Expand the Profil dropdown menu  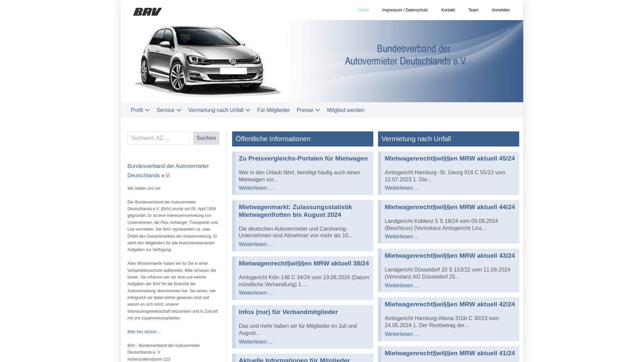click(x=140, y=110)
